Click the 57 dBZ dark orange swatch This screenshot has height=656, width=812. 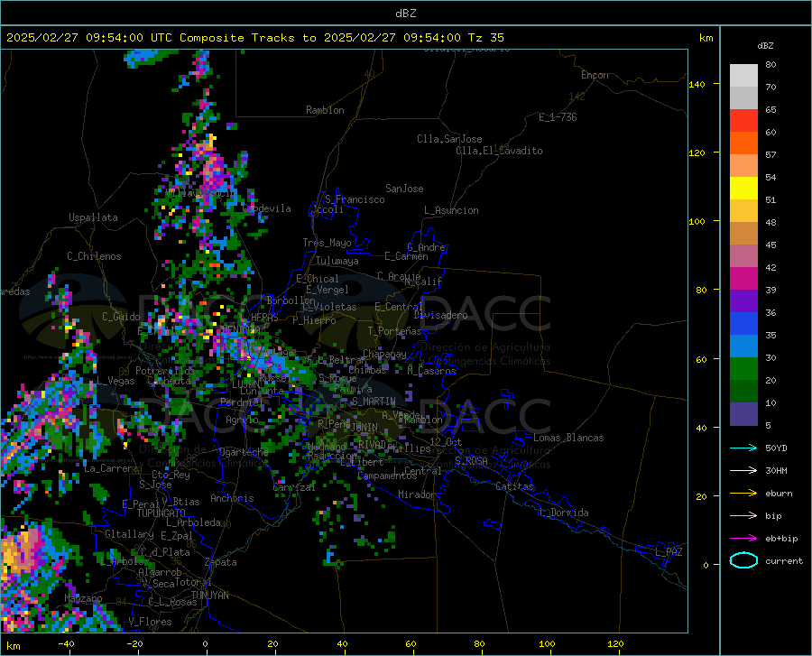pyautogui.click(x=743, y=143)
